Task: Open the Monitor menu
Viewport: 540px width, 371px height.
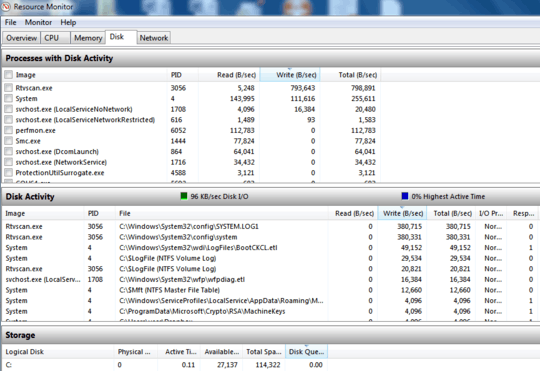Action: point(38,22)
